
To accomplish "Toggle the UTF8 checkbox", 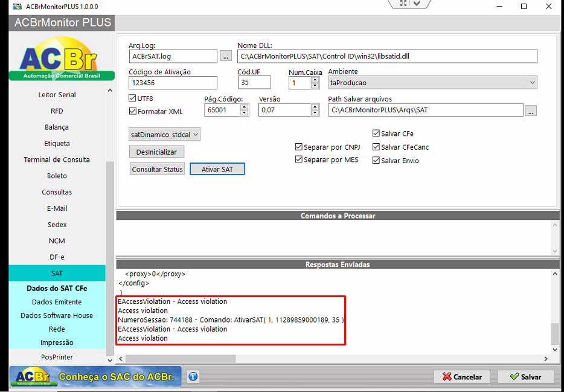I will pos(132,98).
